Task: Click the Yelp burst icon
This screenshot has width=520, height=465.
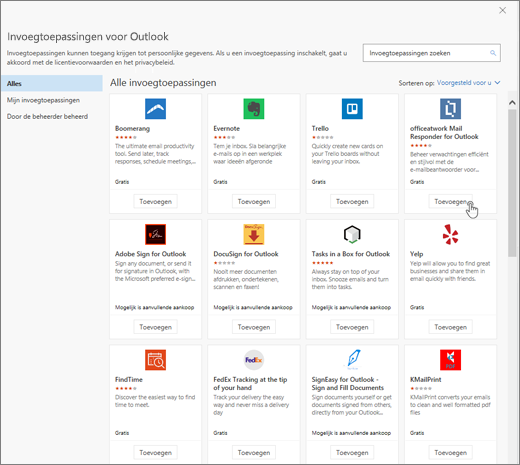Action: [x=450, y=234]
